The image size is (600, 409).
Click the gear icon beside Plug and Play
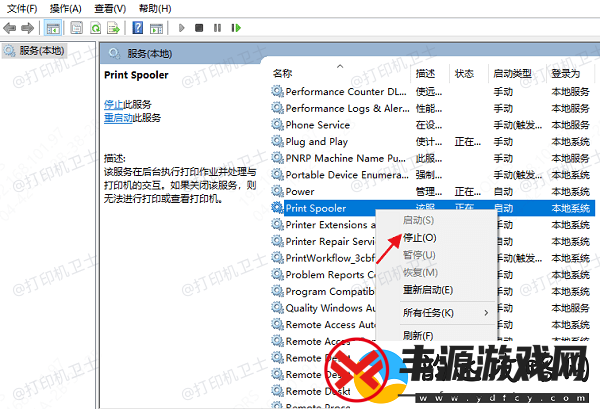tap(277, 142)
